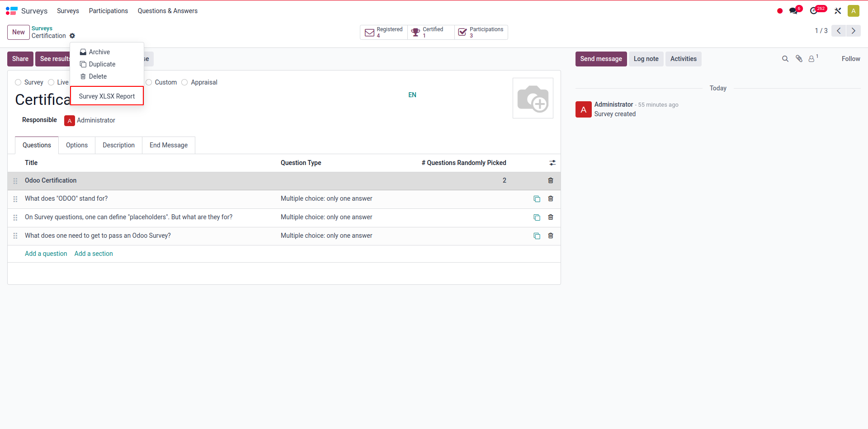The height and width of the screenshot is (429, 868).
Task: Open the user avatar menu
Action: click(x=854, y=11)
